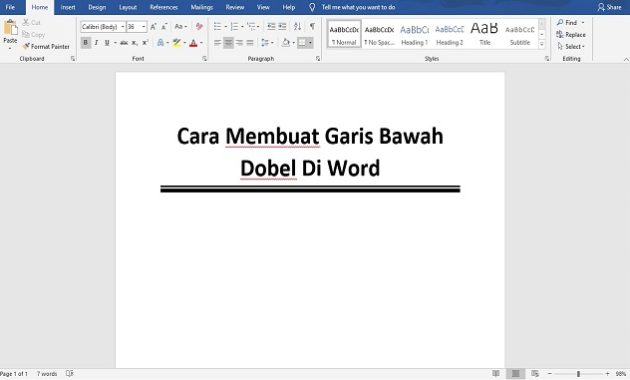Open proofing check icon in status bar
Screen dimensions: 630x380
(x=70, y=374)
